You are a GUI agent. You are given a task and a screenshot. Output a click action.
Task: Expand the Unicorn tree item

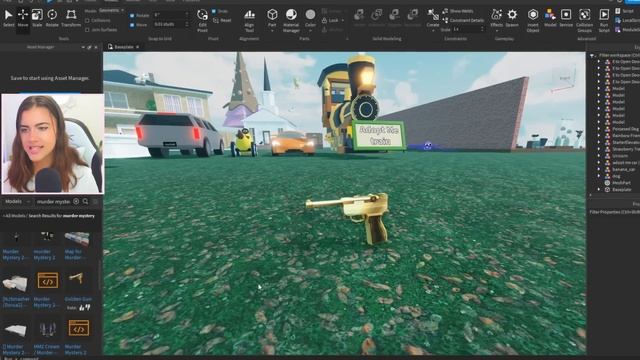click(x=599, y=156)
